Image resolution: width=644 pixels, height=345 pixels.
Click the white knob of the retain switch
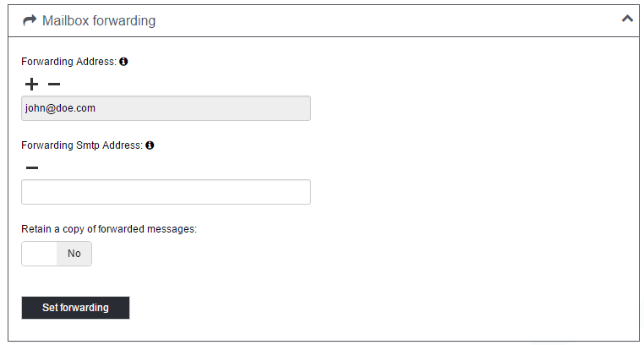click(40, 254)
